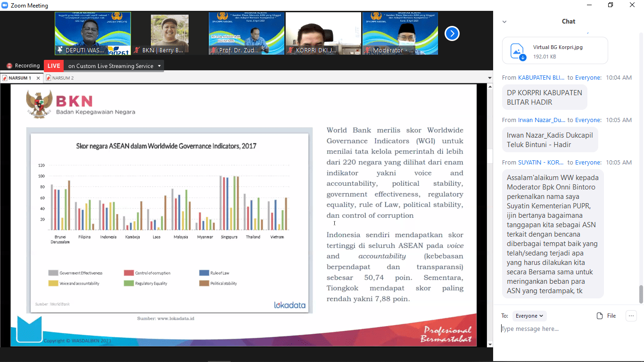
Task: Click the pin icon on DEPUTI WAS video tile
Action: click(60, 50)
